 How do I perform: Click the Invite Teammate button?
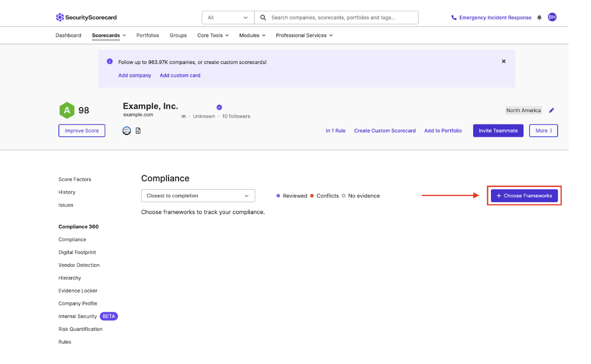[x=498, y=130]
